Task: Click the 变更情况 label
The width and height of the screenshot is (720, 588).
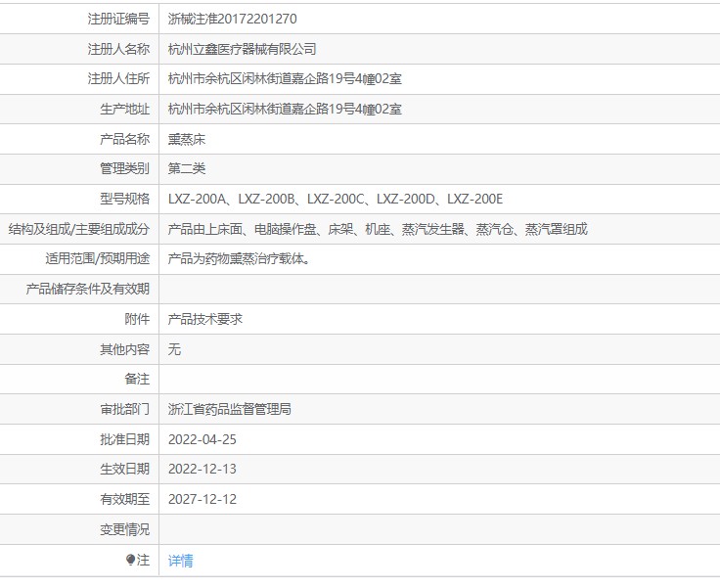Action: [125, 529]
